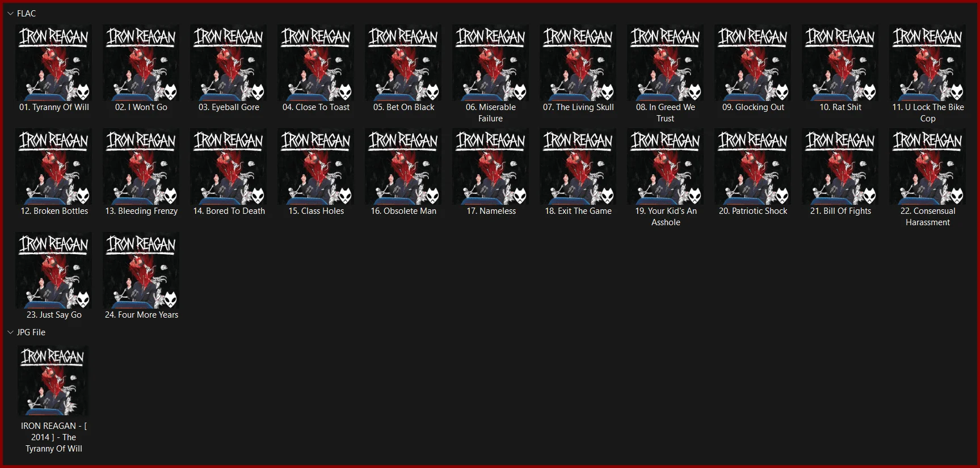Viewport: 980px width, 468px height.
Task: Select 22. Consensual Harassment file icon
Action: [928, 167]
